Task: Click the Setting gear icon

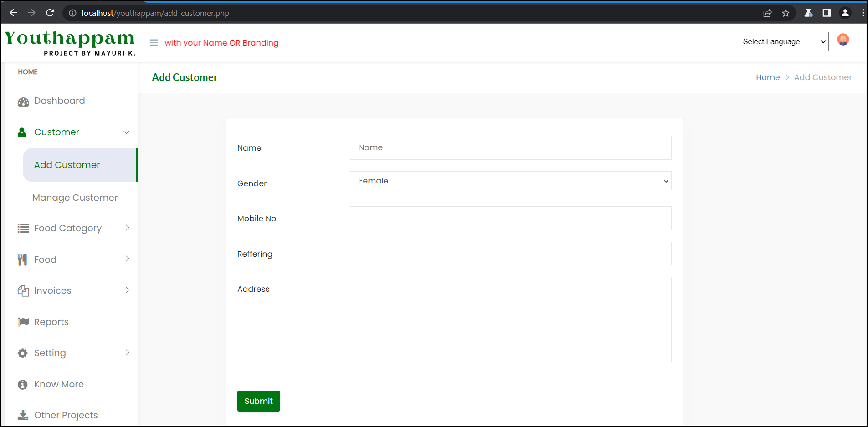Action: click(23, 352)
